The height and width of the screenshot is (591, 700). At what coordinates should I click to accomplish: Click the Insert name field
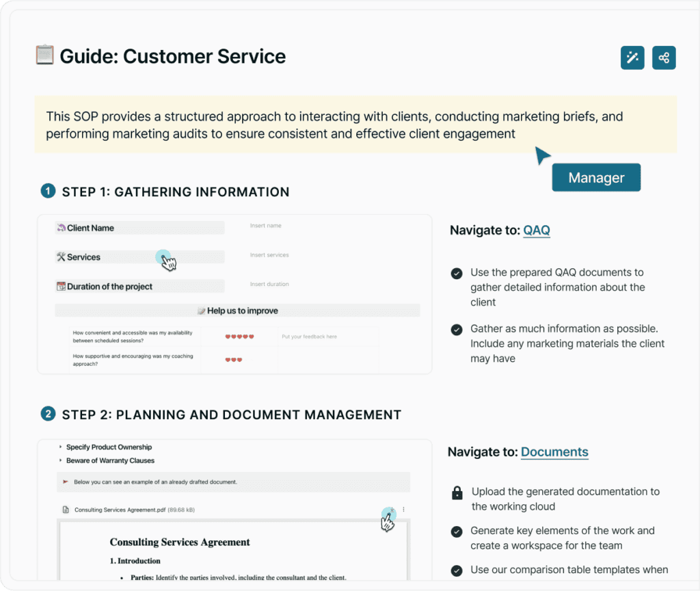point(266,226)
